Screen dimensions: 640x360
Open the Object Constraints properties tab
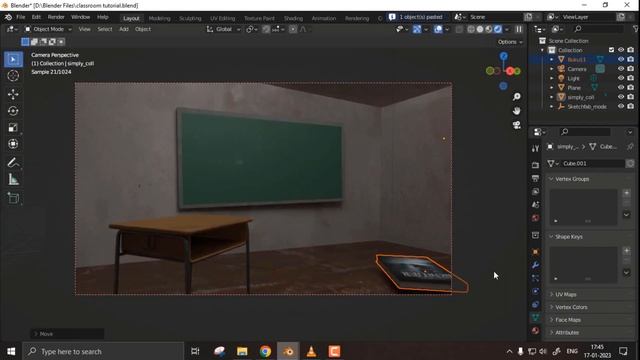pos(536,304)
